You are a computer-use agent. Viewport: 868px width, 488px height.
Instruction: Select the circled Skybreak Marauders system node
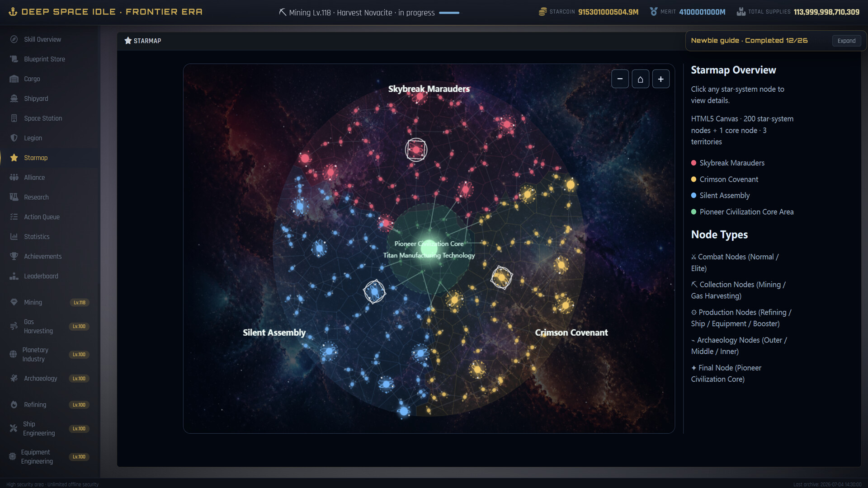[x=416, y=150]
